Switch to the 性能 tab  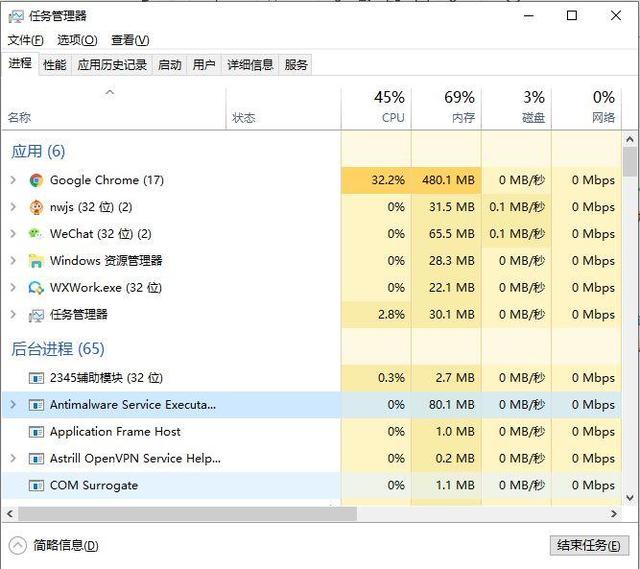54,65
